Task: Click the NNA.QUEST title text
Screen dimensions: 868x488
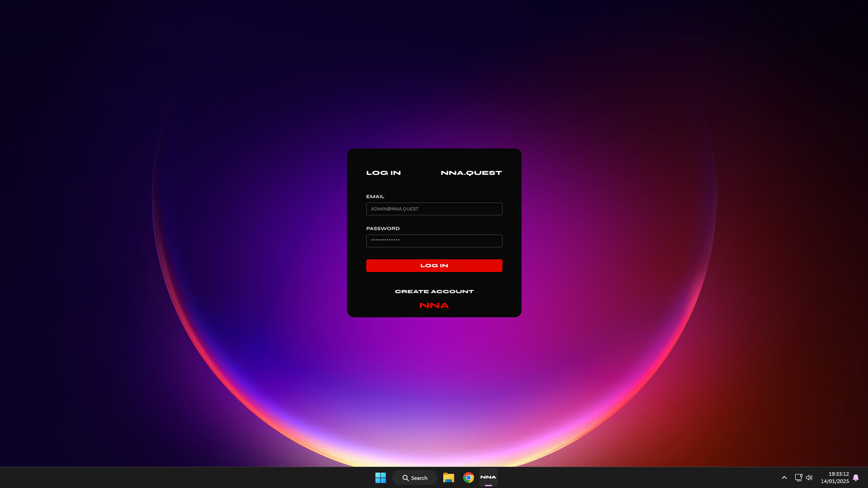Action: pos(471,173)
